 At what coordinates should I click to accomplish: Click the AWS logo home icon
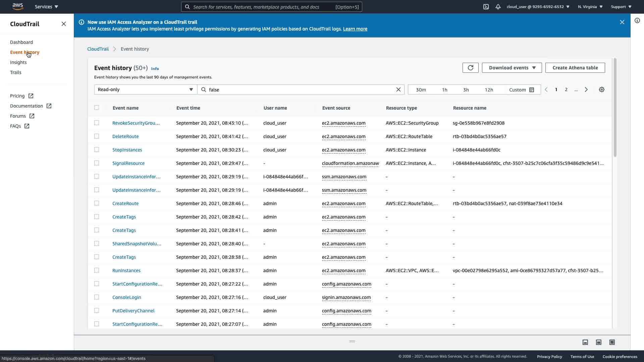tap(17, 6)
